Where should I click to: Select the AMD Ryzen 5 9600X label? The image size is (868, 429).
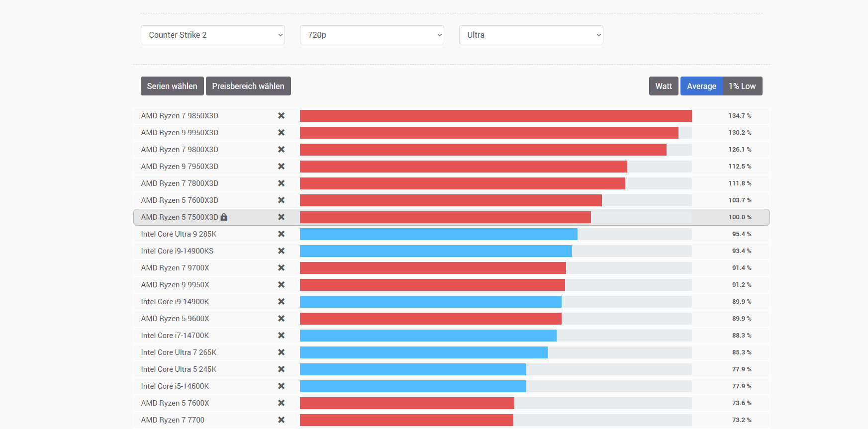pyautogui.click(x=175, y=319)
